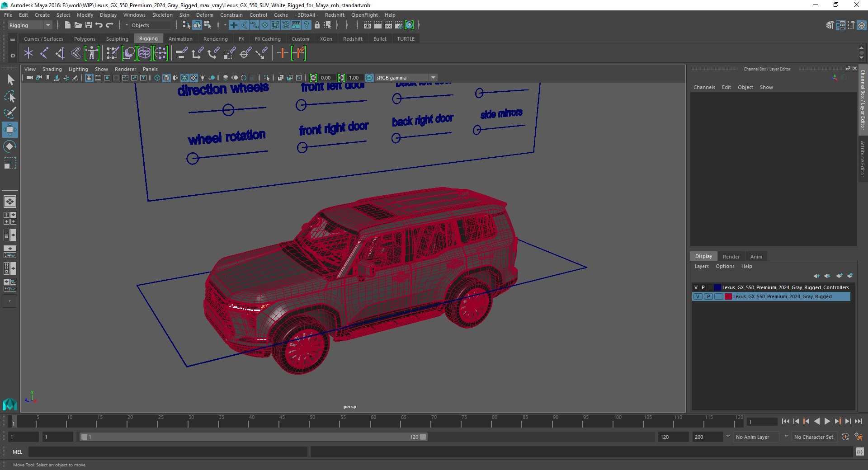Click the MEL command line input field
Screen dimensions: 868x470
(168, 451)
